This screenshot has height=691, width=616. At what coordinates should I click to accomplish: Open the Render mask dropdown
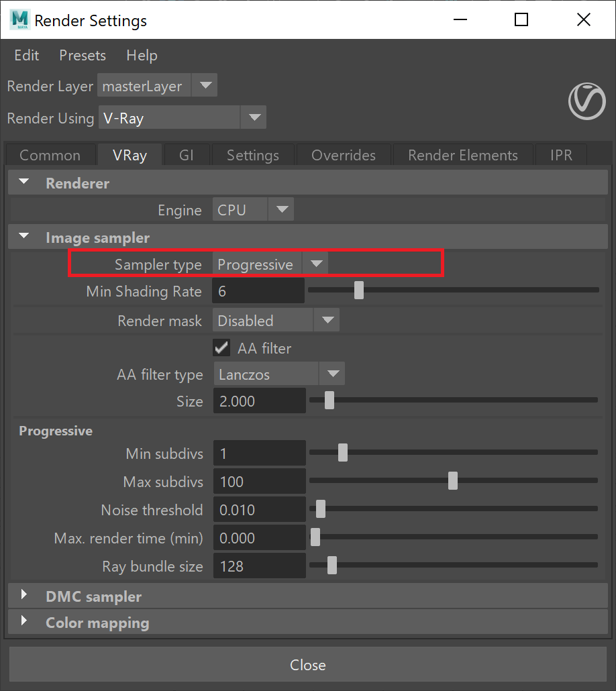(276, 320)
